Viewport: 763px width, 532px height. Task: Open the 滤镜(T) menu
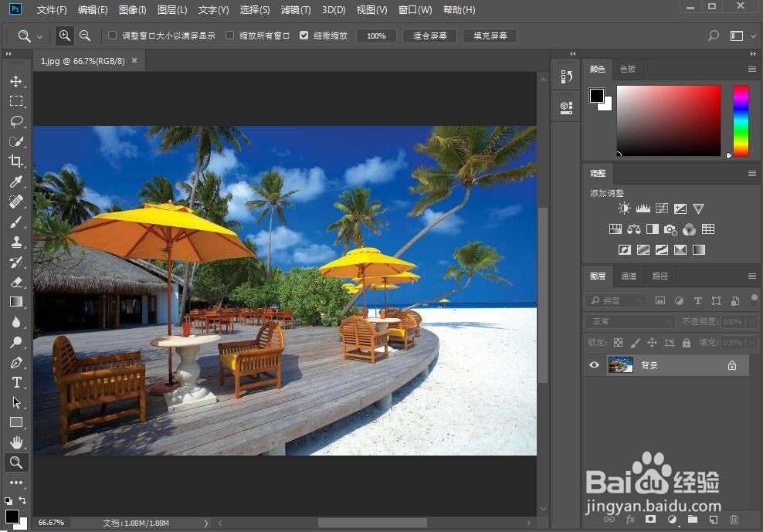point(296,10)
